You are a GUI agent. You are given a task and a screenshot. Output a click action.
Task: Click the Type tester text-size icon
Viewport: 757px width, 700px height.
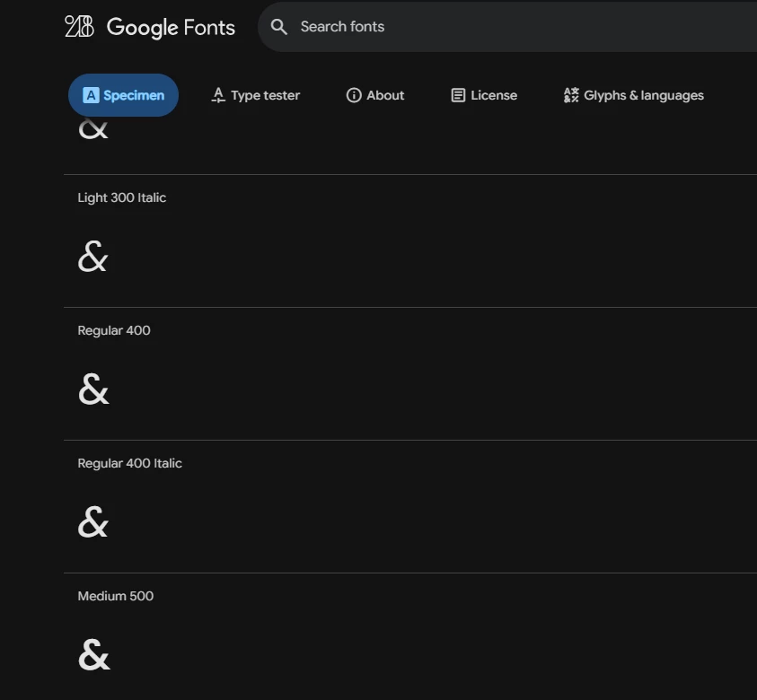coord(218,95)
